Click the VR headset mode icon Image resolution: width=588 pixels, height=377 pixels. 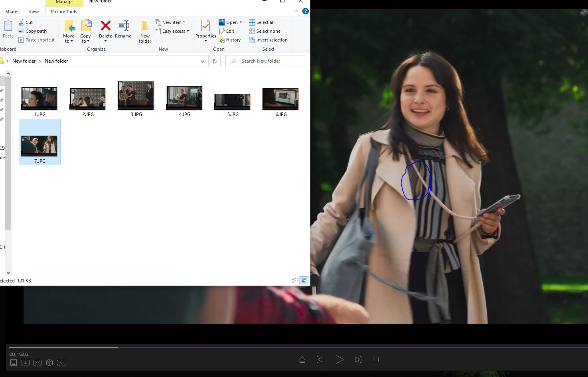pos(37,363)
